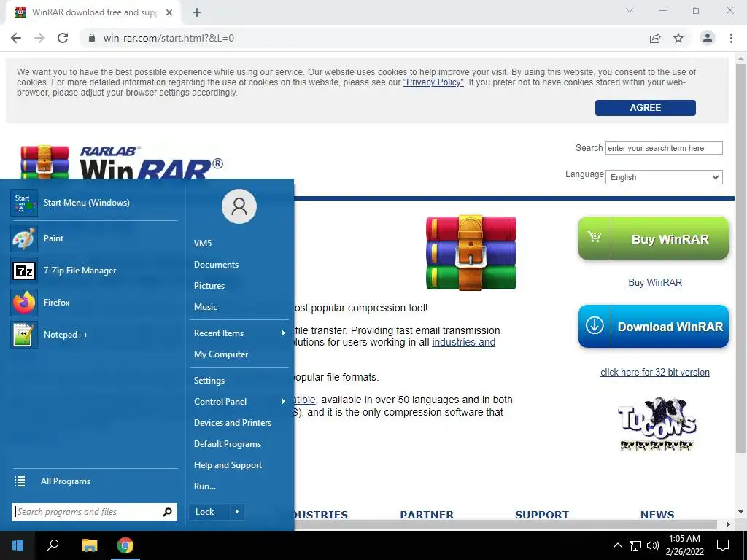Open the PARTNER section

tap(427, 515)
